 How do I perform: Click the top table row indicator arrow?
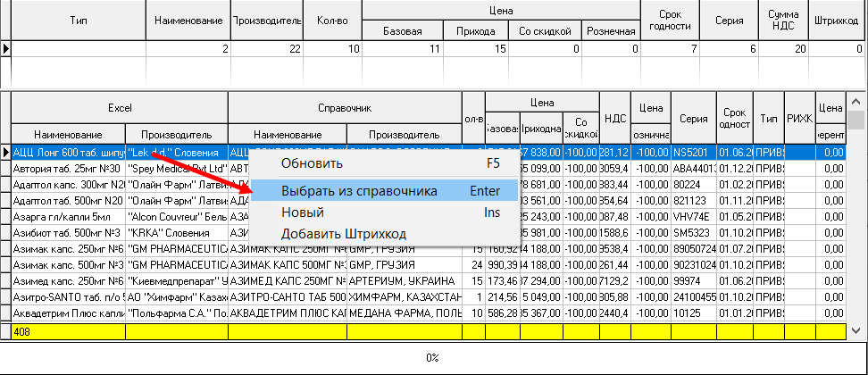click(x=5, y=49)
